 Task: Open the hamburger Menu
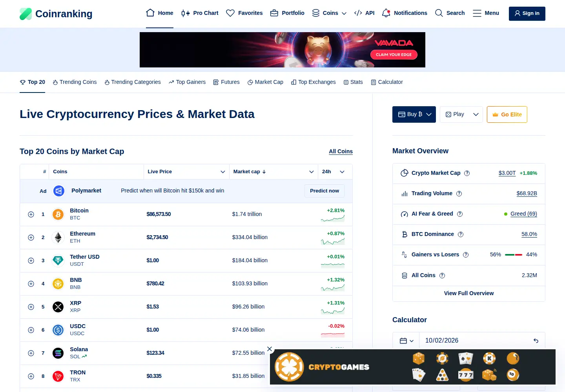pyautogui.click(x=486, y=13)
